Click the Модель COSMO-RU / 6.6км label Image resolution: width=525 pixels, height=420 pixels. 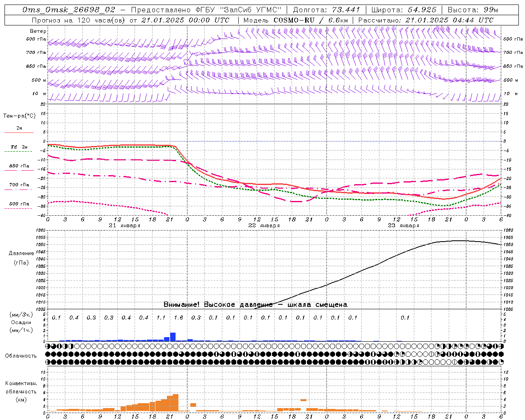coord(296,20)
